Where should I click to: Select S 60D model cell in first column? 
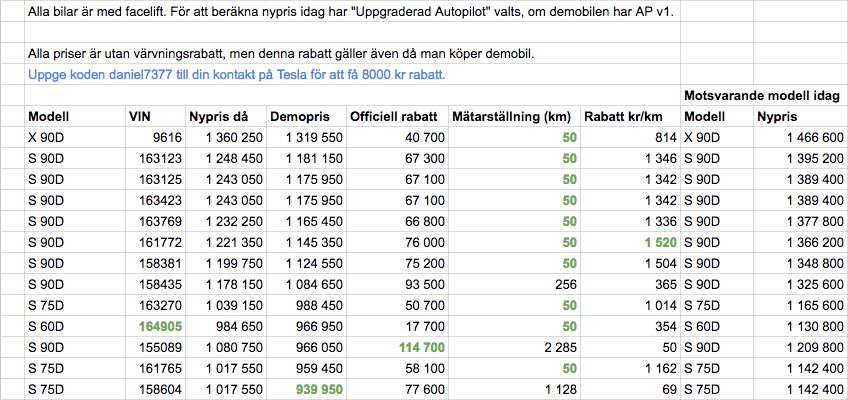point(75,326)
